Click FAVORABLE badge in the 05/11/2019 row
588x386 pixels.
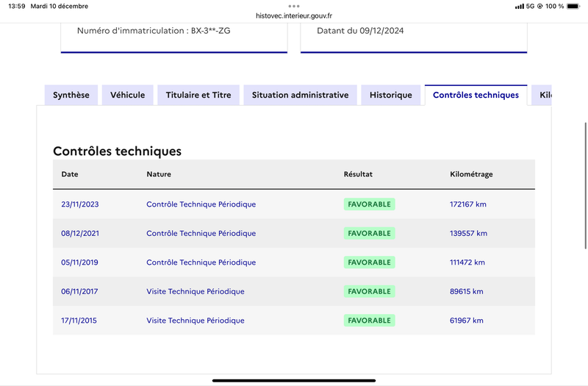coord(370,262)
